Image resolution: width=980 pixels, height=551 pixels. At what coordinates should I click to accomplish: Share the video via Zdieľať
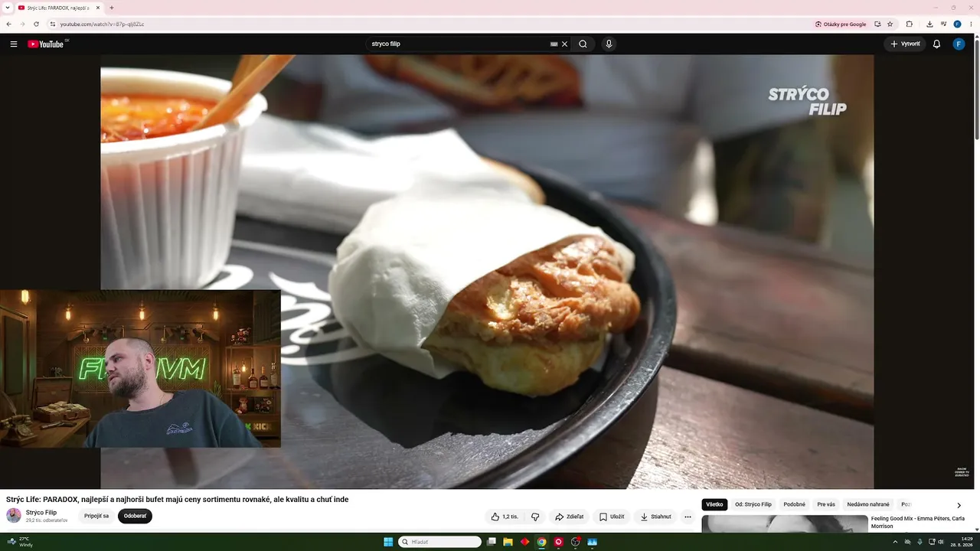click(x=569, y=517)
